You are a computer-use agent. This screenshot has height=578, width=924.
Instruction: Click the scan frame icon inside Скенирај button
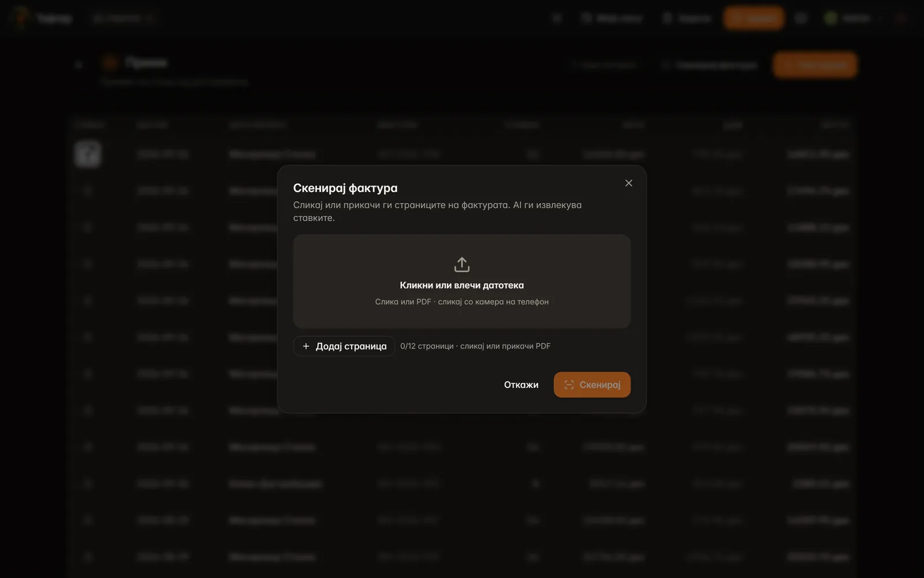pos(569,385)
